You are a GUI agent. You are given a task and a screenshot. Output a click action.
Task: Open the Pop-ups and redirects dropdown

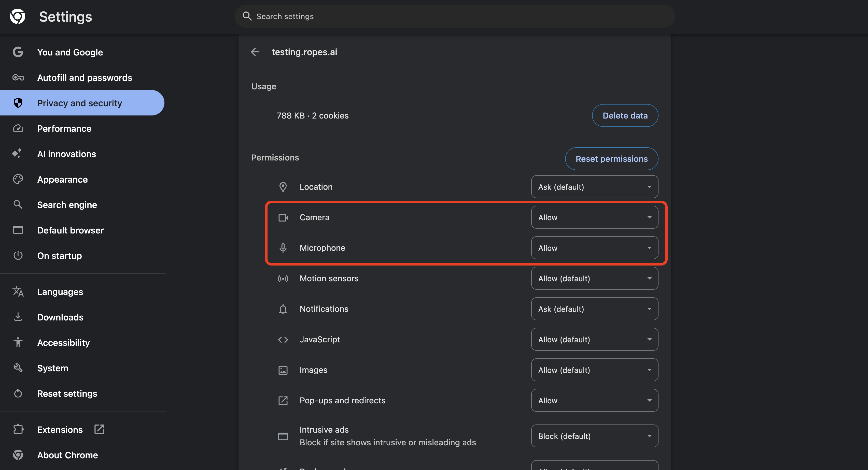pyautogui.click(x=595, y=400)
